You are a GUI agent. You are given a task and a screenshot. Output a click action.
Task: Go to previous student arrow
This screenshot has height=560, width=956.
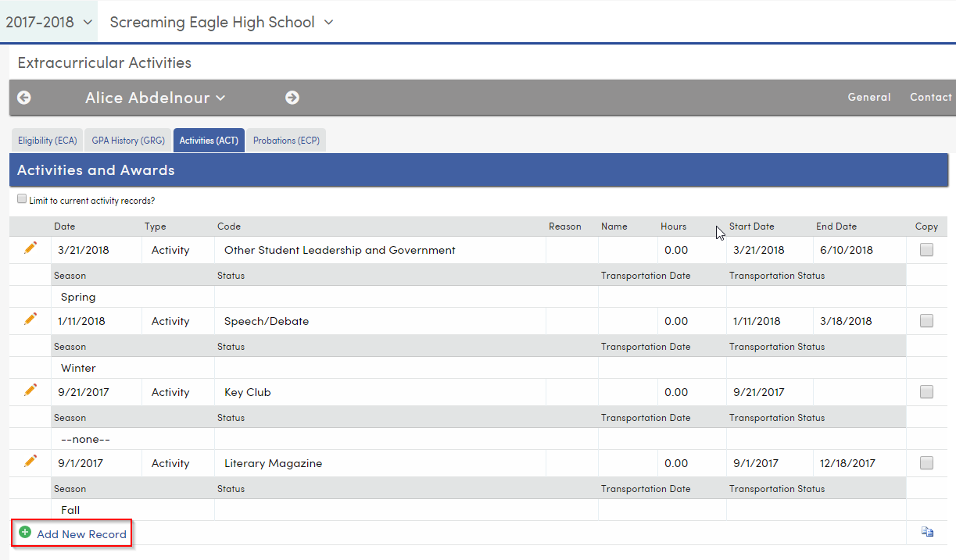pos(24,98)
